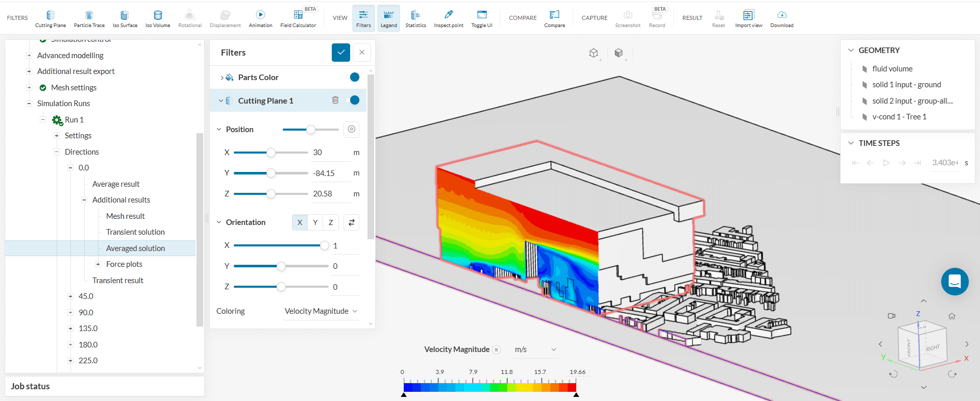This screenshot has height=401, width=980.
Task: Toggle off Parts Color visibility
Action: click(353, 78)
